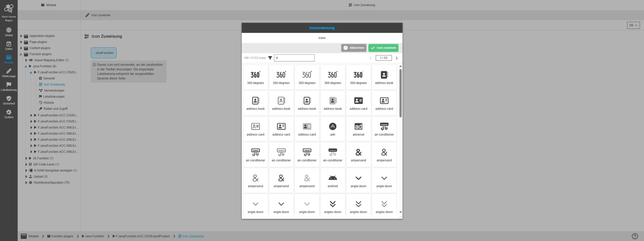Select the Icon Zuweisung tab in the top bar
Viewport: 644px width, 241px height.
point(362,5)
